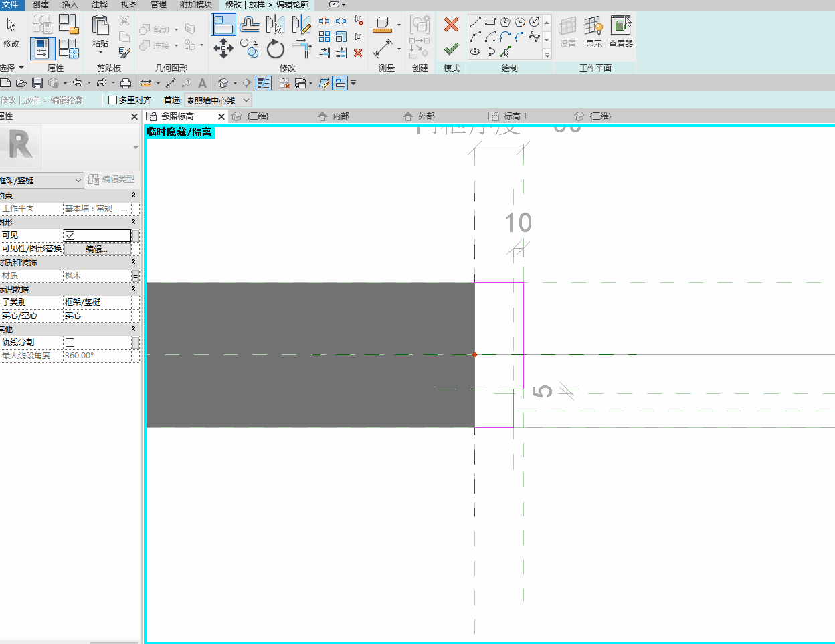
Task: Open Customize Quick Access Toolbar dropdown
Action: pos(353,83)
